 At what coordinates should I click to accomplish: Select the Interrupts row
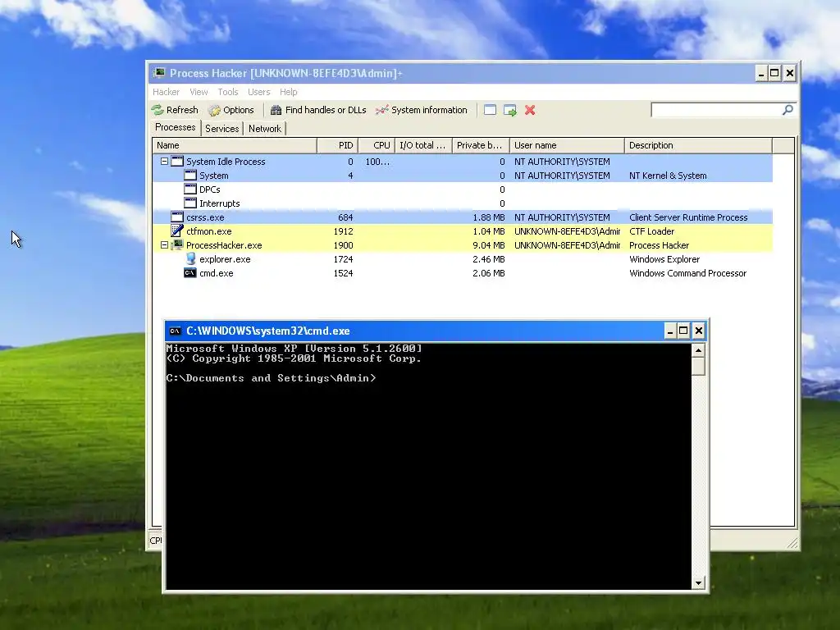tap(463, 203)
